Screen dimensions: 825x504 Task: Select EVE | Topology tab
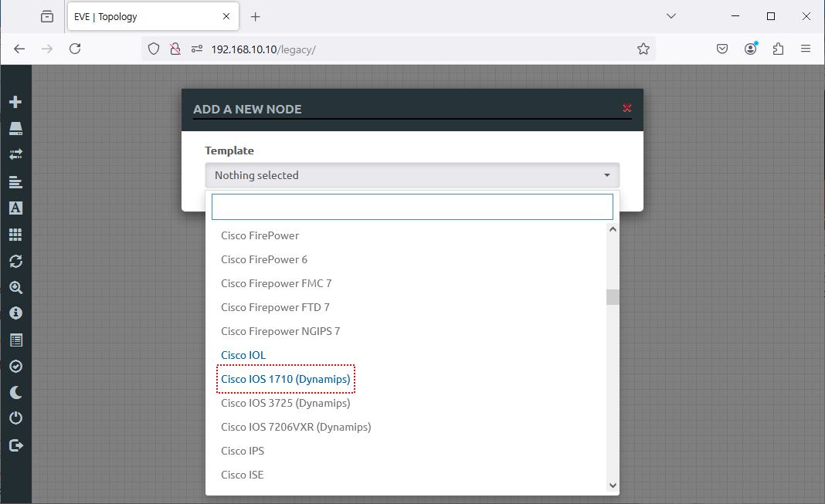coord(153,16)
